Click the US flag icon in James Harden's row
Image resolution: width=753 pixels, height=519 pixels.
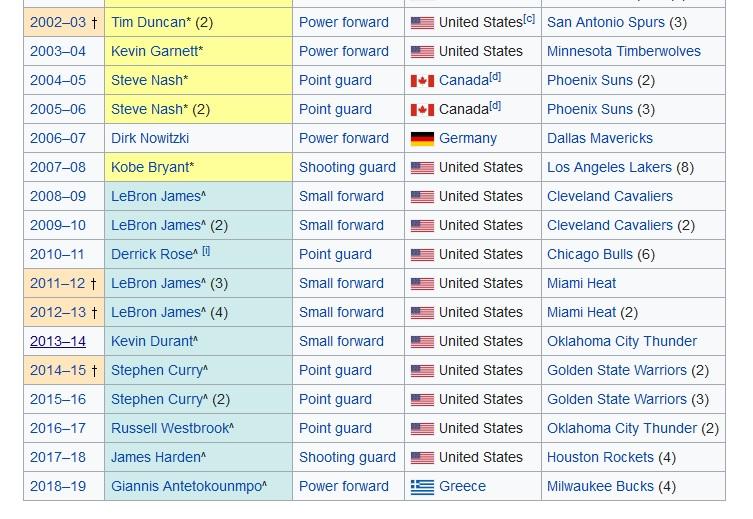(x=422, y=458)
